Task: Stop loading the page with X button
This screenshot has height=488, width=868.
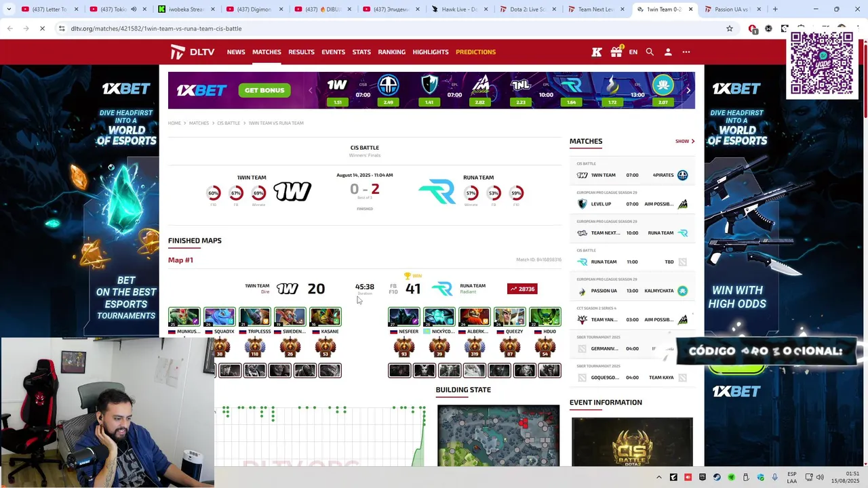Action: (x=42, y=28)
